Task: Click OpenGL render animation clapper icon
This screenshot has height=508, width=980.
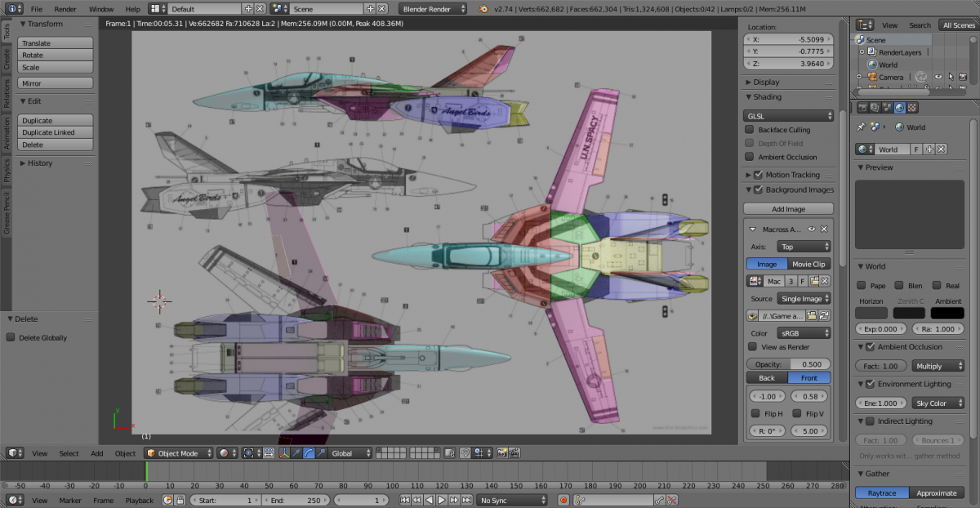Action: click(514, 452)
